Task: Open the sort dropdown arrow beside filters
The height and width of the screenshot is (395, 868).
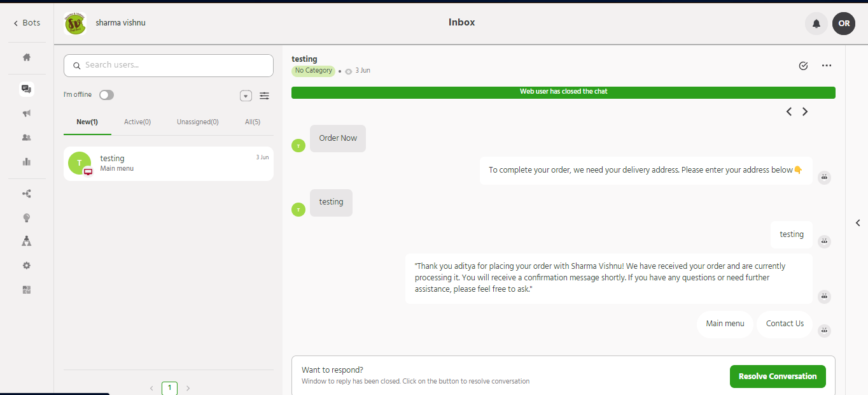Action: click(246, 96)
